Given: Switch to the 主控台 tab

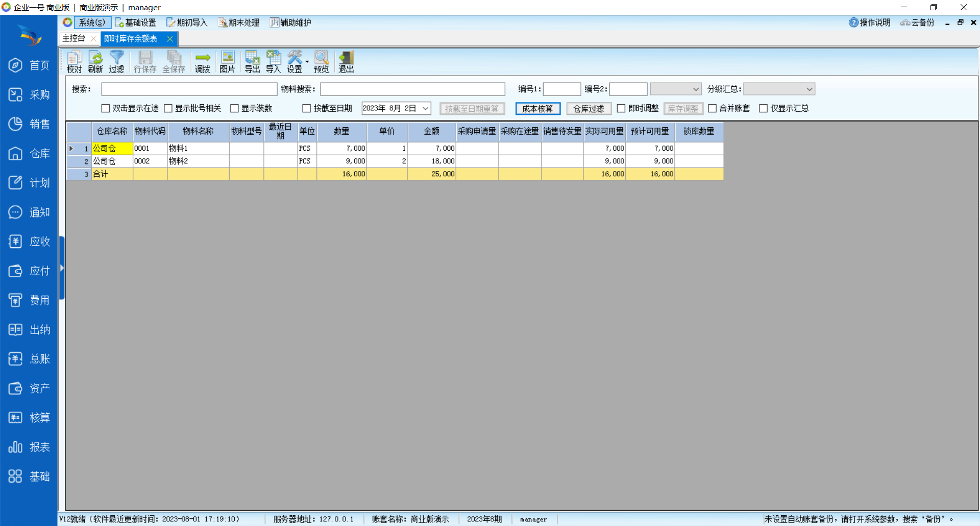Looking at the screenshot, I should pyautogui.click(x=74, y=38).
